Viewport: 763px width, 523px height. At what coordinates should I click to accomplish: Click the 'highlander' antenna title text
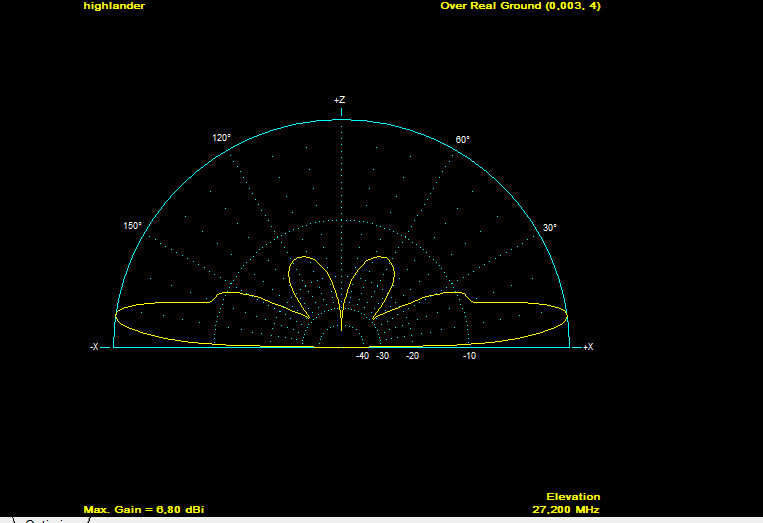coord(114,6)
